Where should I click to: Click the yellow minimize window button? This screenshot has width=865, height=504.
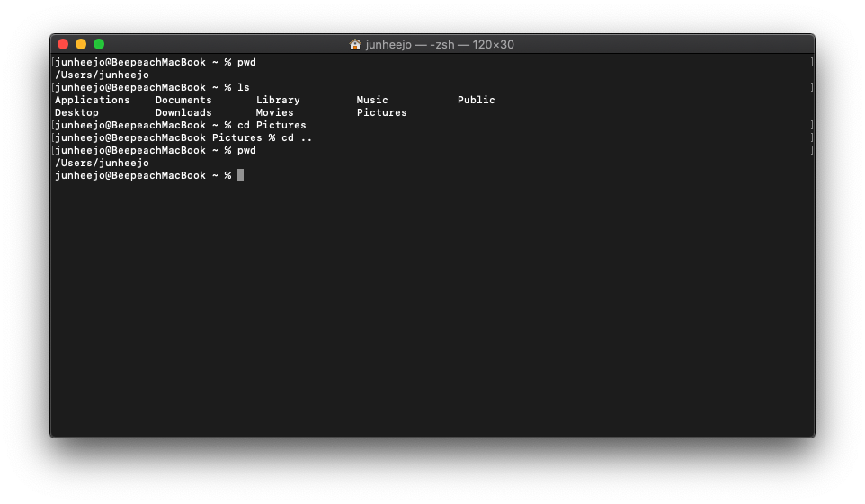click(81, 44)
